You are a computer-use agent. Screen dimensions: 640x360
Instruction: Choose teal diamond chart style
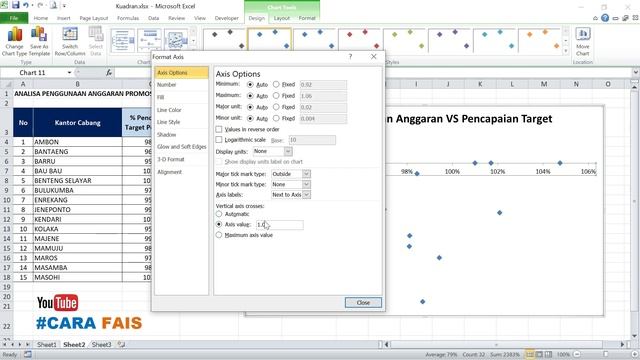pyautogui.click(x=494, y=40)
